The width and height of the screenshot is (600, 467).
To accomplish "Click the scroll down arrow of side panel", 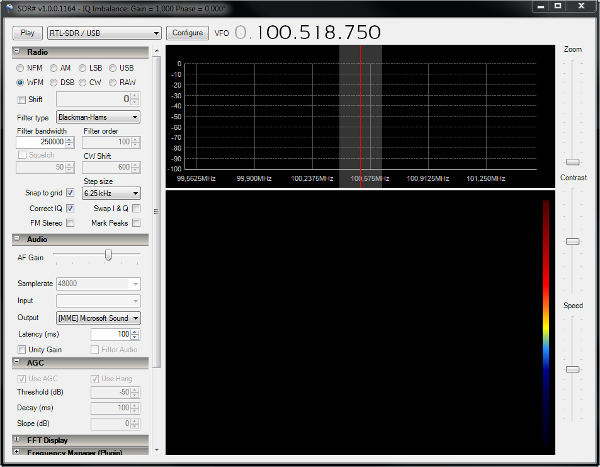I will point(156,450).
